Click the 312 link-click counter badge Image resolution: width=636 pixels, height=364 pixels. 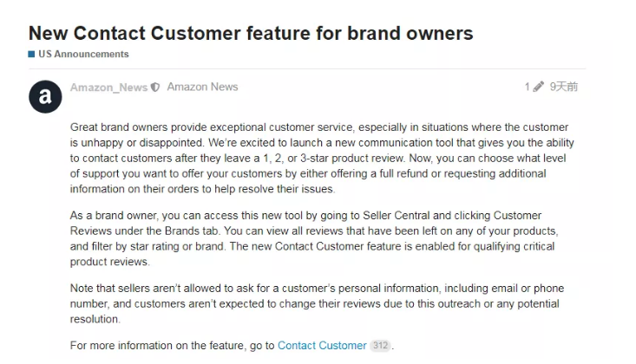[380, 346]
